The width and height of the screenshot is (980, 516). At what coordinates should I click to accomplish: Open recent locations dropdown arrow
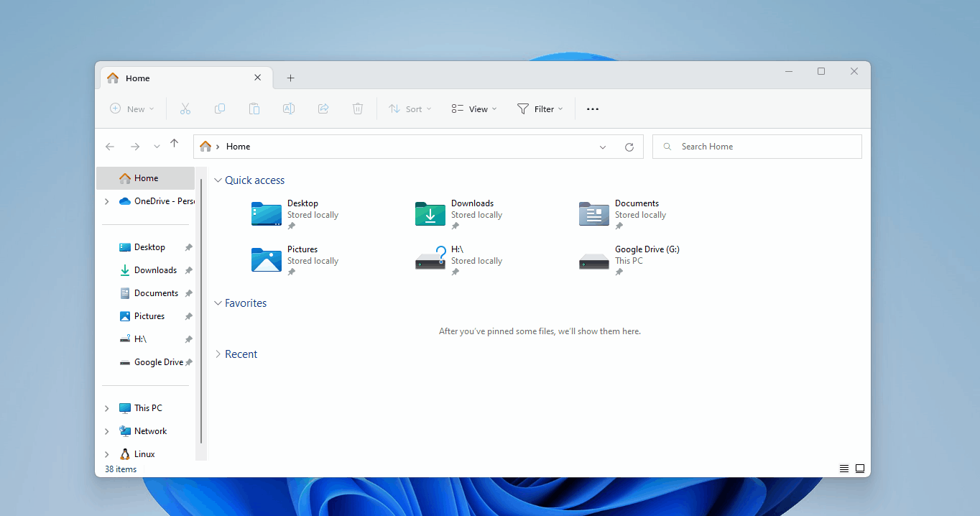coord(157,147)
